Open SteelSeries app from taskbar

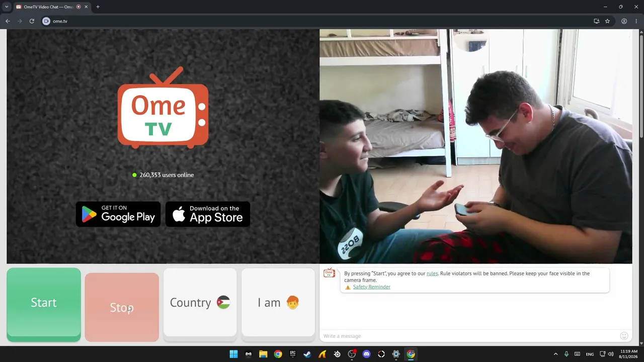[x=337, y=354]
